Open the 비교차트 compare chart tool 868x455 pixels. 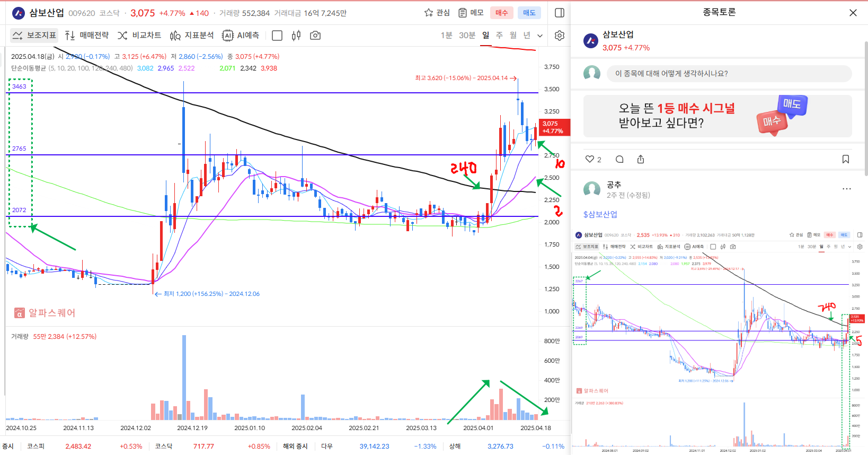[x=139, y=36]
